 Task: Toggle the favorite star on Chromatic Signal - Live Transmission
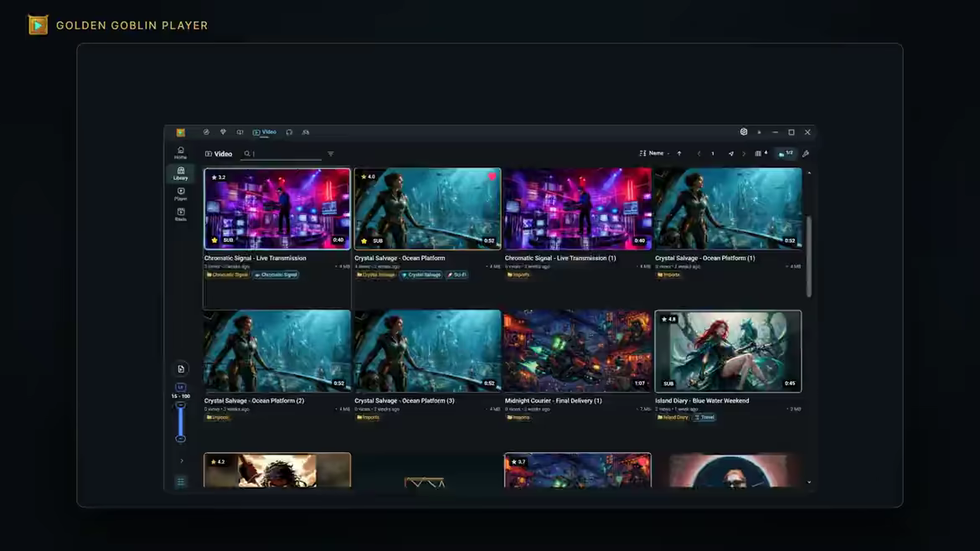point(214,239)
